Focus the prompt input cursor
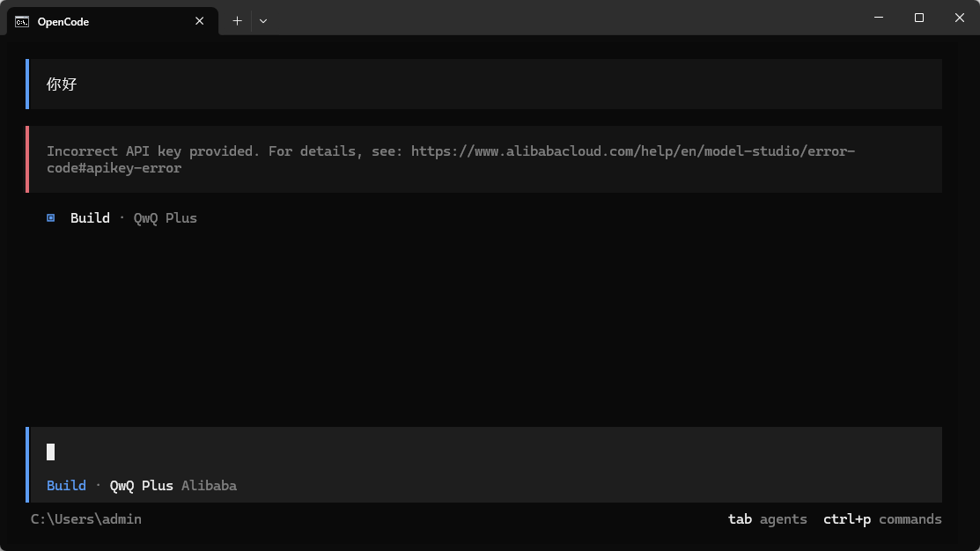Screen dimensions: 980x551 coord(50,452)
